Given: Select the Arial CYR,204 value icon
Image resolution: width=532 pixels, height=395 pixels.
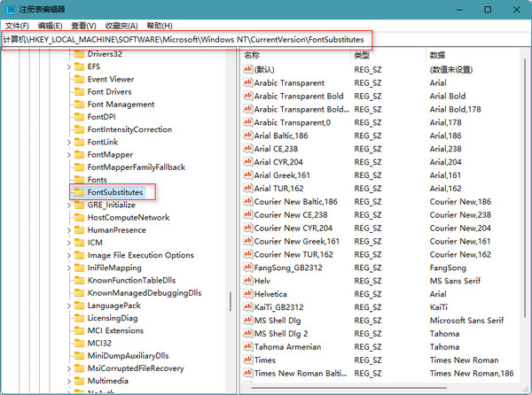Looking at the screenshot, I should (248, 162).
